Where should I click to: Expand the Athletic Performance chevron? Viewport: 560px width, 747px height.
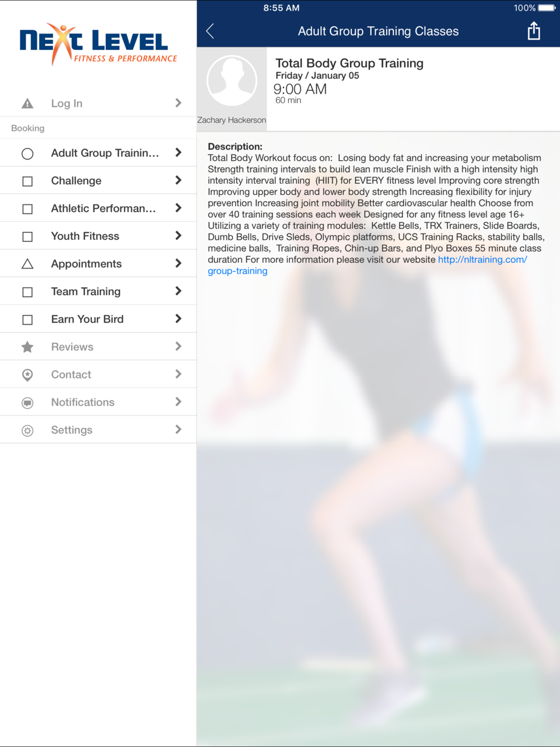[x=178, y=208]
